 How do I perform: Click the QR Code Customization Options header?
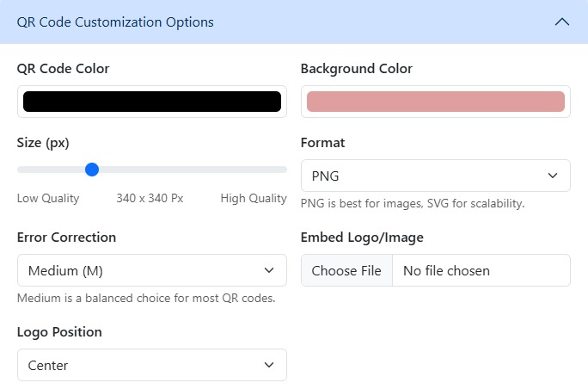pos(294,22)
